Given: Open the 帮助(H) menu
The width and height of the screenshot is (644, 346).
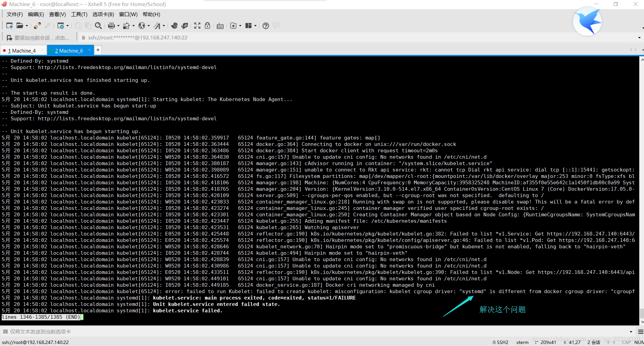Looking at the screenshot, I should [151, 14].
